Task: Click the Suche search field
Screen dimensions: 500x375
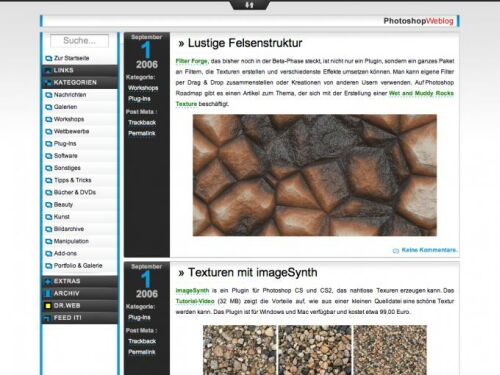Action: coord(79,41)
